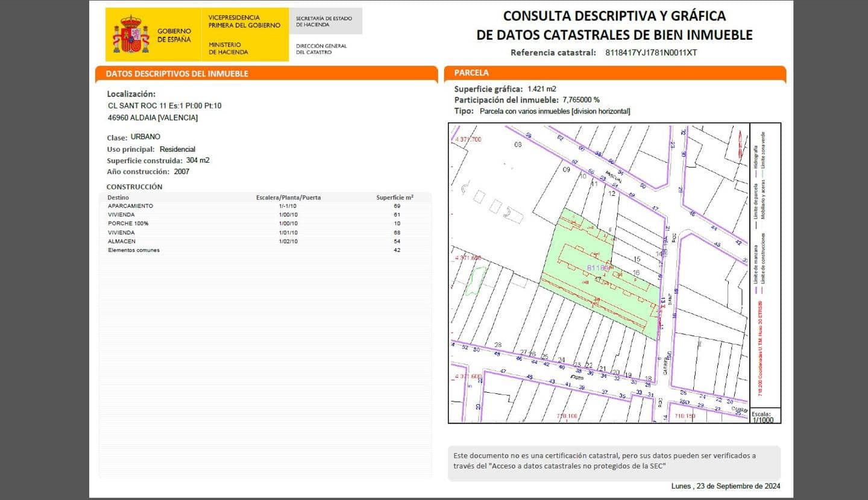This screenshot has width=868, height=500.
Task: Click the Dirección General del Catastro text
Action: coord(321,49)
